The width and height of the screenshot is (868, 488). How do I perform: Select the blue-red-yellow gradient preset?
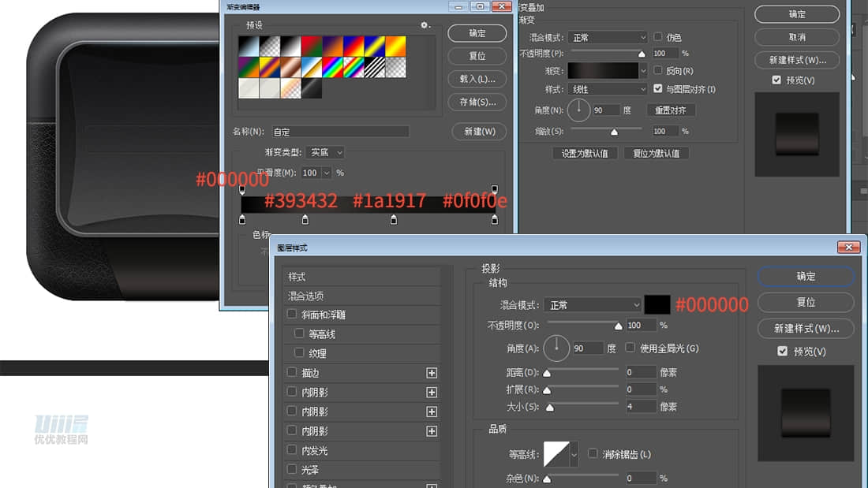[354, 47]
